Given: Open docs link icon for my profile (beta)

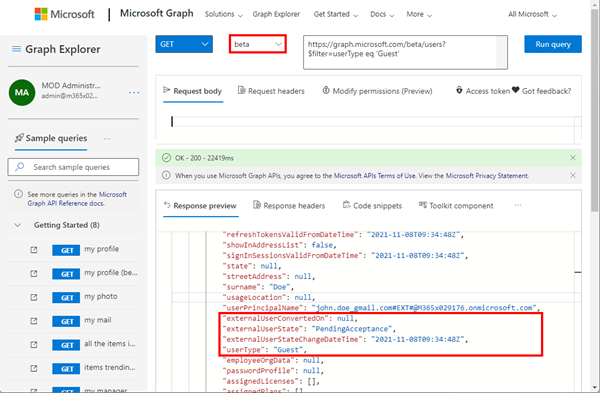Looking at the screenshot, I should click(x=34, y=274).
